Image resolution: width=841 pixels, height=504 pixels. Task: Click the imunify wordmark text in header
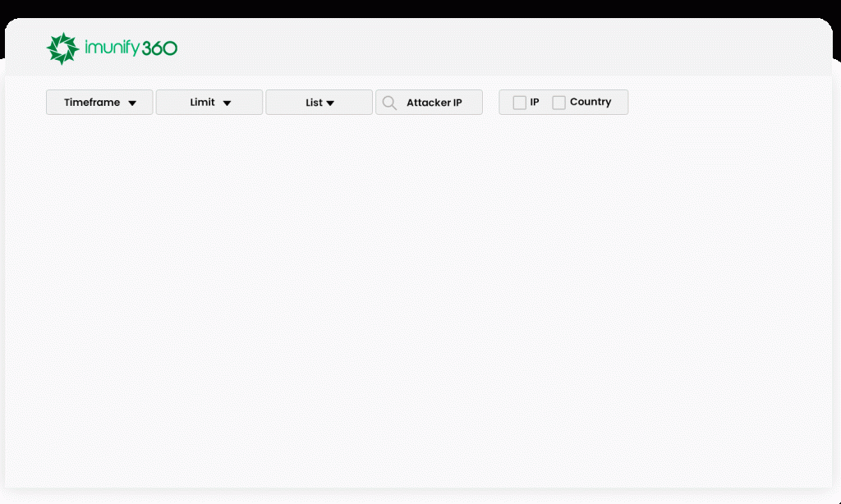[x=112, y=48]
